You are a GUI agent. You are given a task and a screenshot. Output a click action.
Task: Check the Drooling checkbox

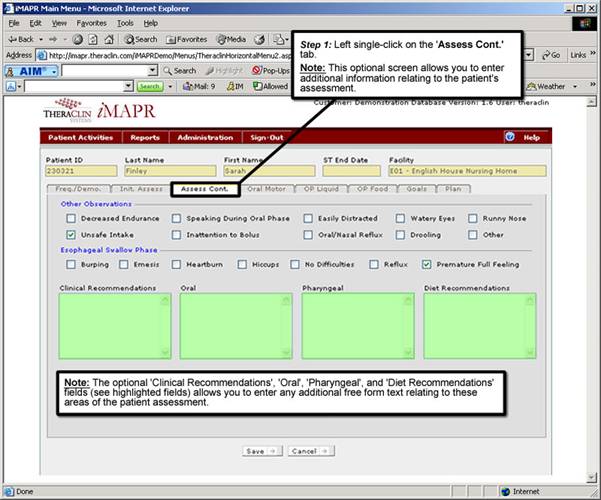(400, 234)
